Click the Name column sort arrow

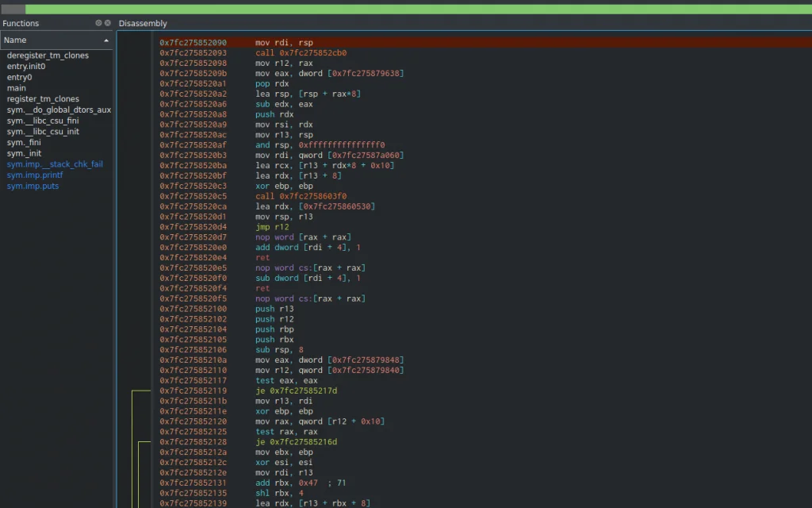tap(106, 40)
